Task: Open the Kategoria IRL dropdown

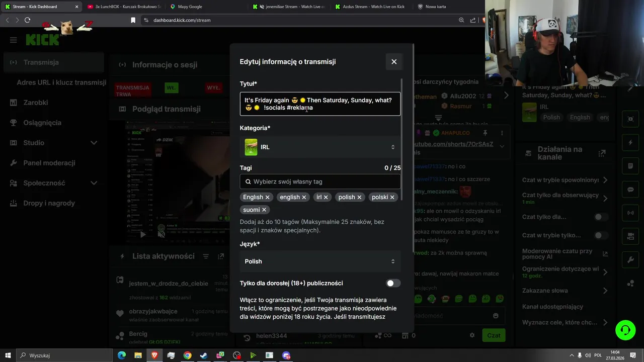Action: pos(320,147)
